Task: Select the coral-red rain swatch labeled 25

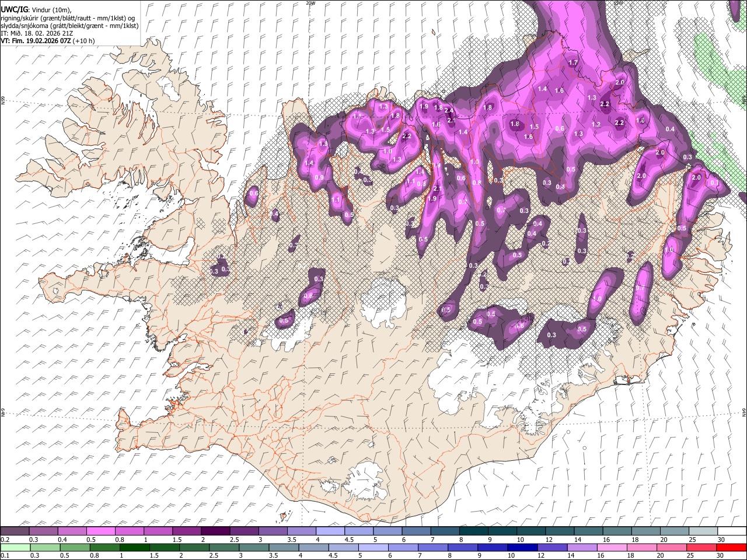Action: (701, 547)
